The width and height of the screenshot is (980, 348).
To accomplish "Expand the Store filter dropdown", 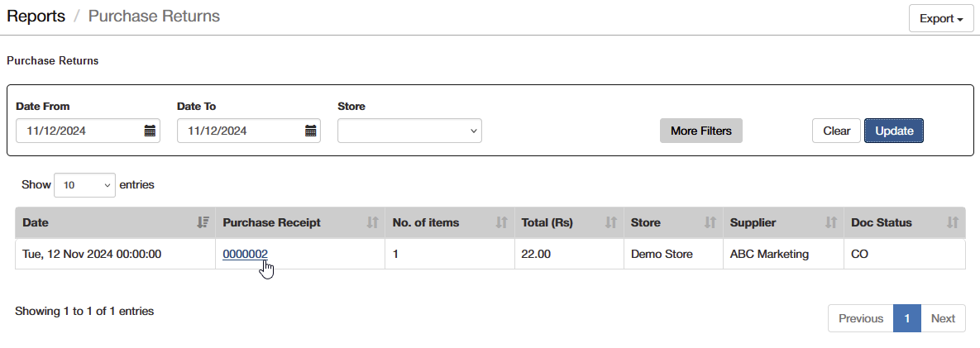I will coord(409,131).
